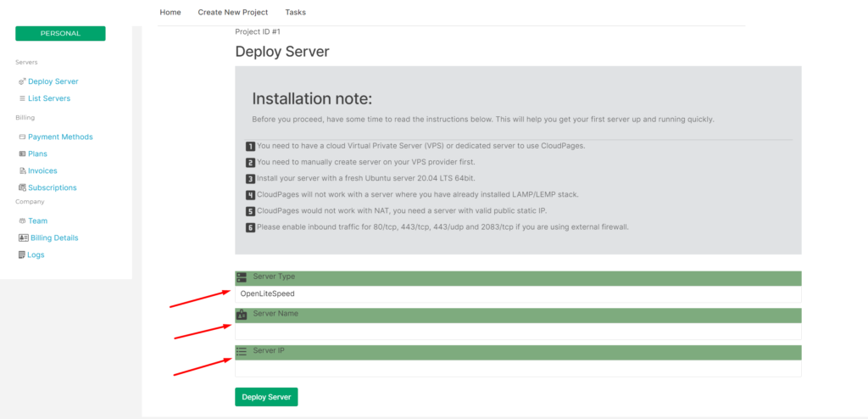Click the Plans sidebar icon
This screenshot has width=868, height=419.
coord(22,154)
